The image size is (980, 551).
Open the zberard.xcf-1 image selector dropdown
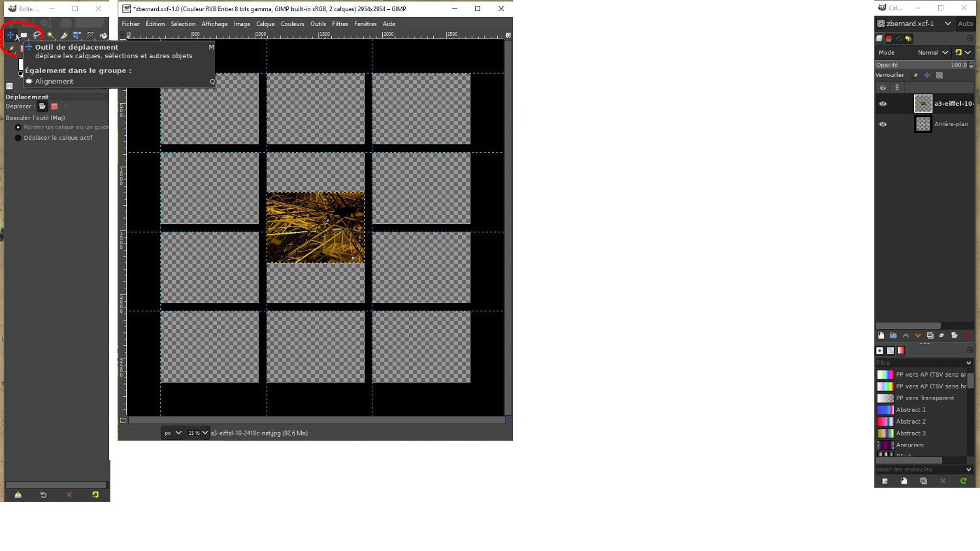[x=915, y=24]
